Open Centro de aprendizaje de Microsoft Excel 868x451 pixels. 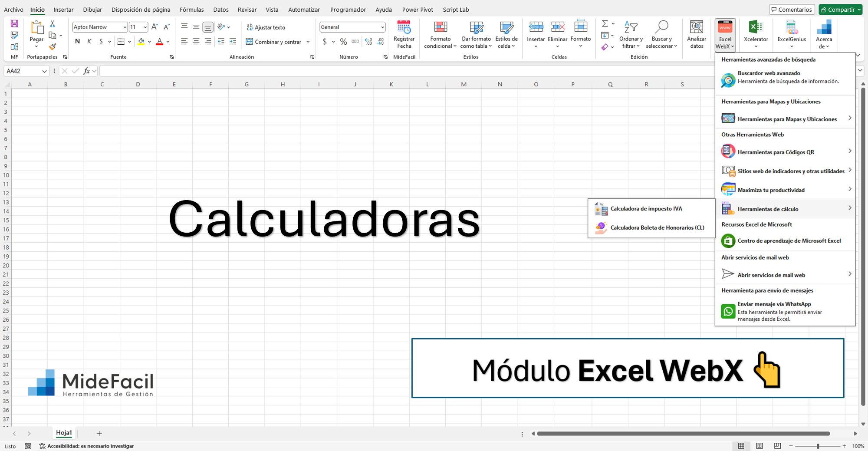pos(785,240)
